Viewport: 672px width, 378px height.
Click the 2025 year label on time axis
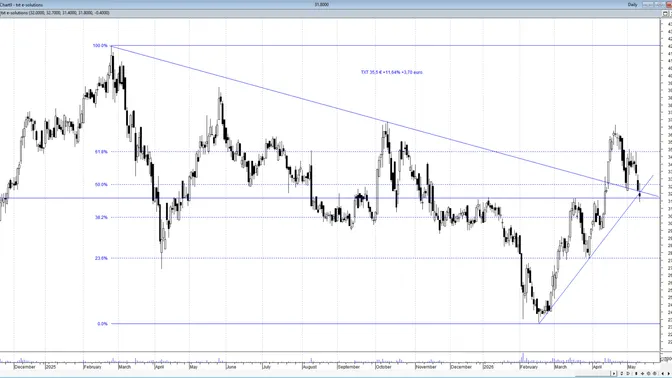pyautogui.click(x=51, y=367)
